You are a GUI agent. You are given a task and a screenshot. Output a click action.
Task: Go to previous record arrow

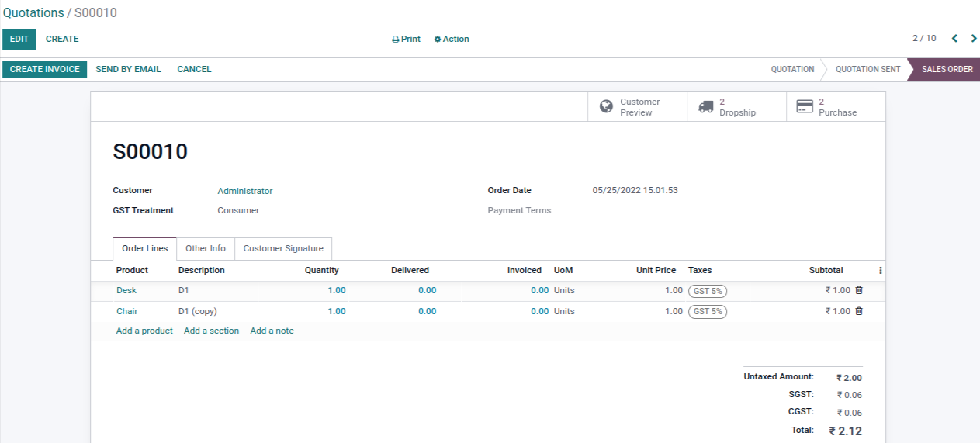954,39
